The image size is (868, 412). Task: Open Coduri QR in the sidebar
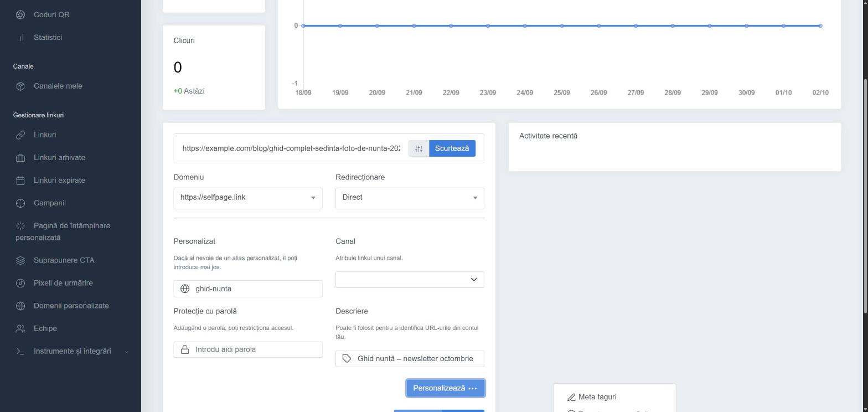[x=51, y=15]
